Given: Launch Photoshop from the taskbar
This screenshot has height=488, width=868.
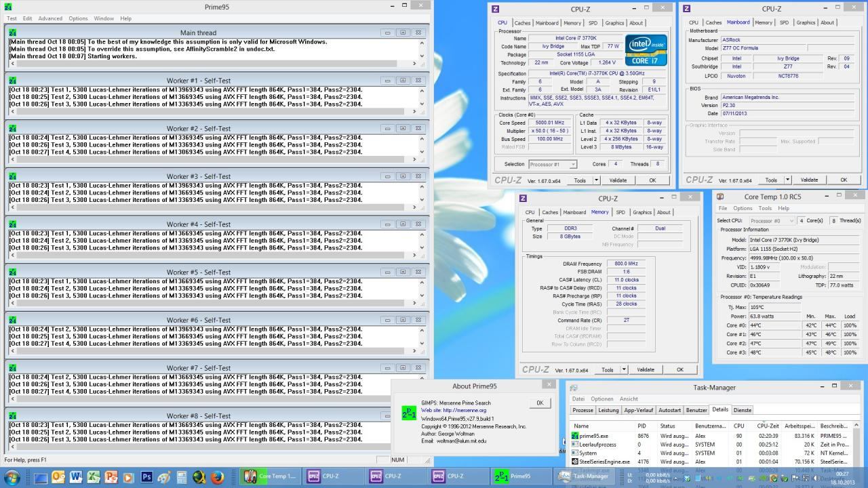Looking at the screenshot, I should coord(146,477).
